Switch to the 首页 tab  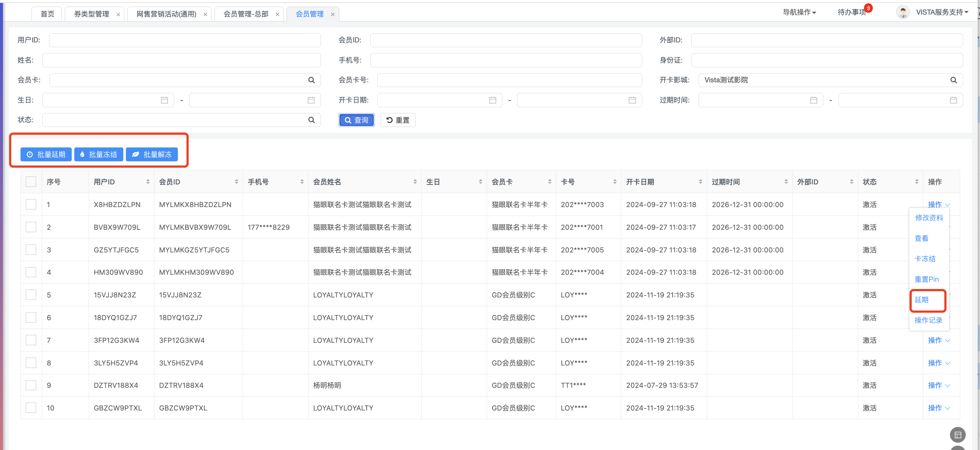47,14
